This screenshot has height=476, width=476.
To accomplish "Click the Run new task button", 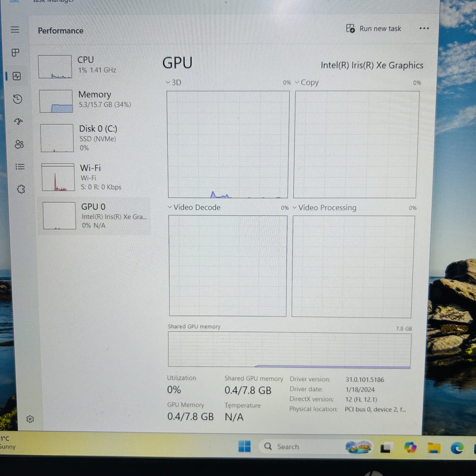I will pos(373,29).
